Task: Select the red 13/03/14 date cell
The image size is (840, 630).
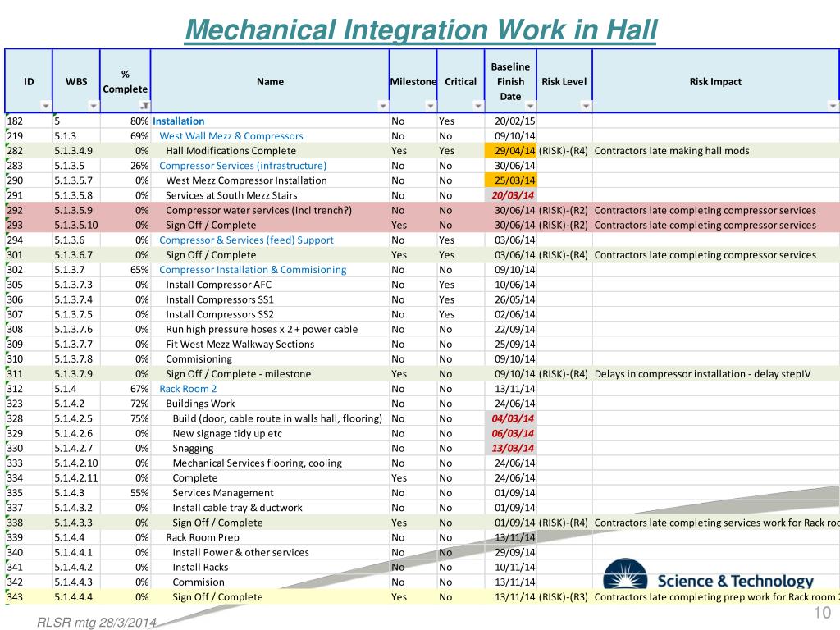Action: [510, 449]
